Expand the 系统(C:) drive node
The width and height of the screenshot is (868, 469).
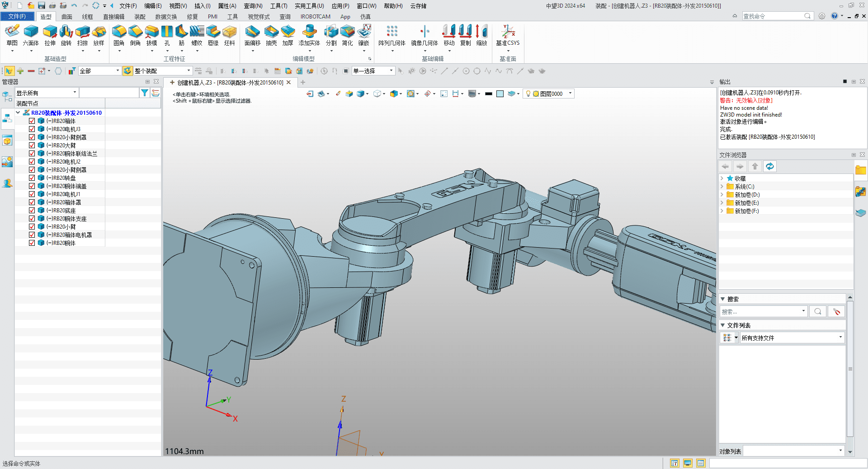pyautogui.click(x=722, y=187)
